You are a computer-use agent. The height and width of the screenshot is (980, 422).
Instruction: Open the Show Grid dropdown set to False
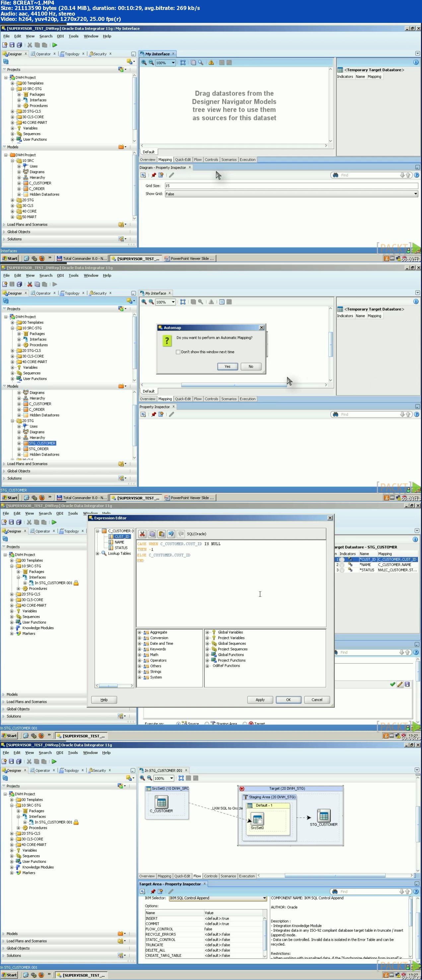coord(416,194)
